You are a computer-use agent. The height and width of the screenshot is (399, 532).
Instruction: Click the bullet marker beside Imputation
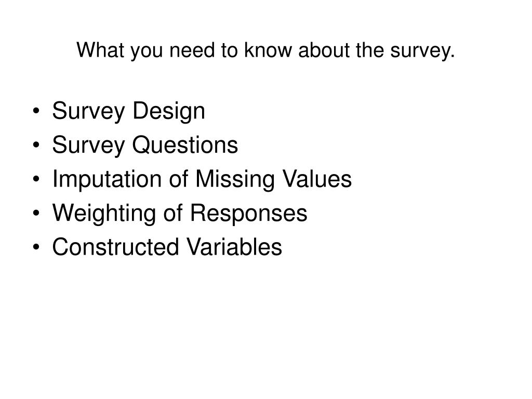[36, 179]
